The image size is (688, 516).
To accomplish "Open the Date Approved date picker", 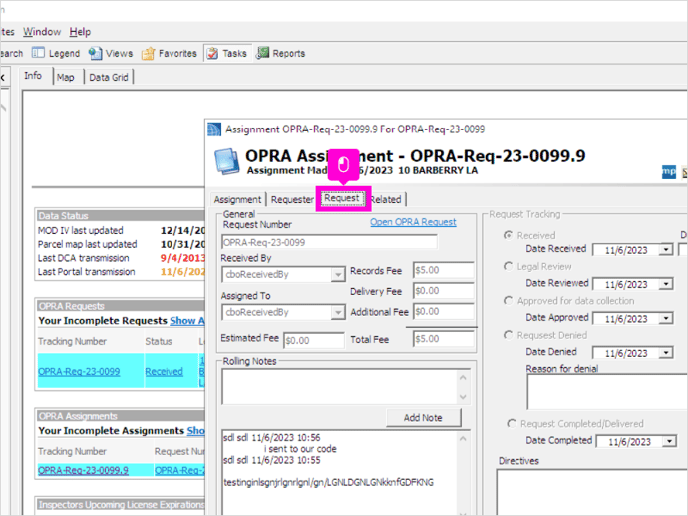I will point(666,318).
